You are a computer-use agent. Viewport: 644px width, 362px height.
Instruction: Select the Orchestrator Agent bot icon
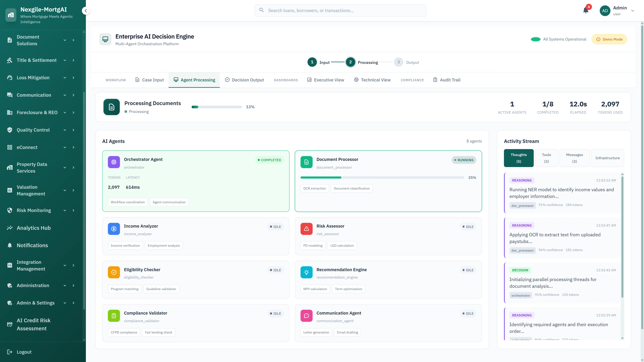pyautogui.click(x=114, y=162)
